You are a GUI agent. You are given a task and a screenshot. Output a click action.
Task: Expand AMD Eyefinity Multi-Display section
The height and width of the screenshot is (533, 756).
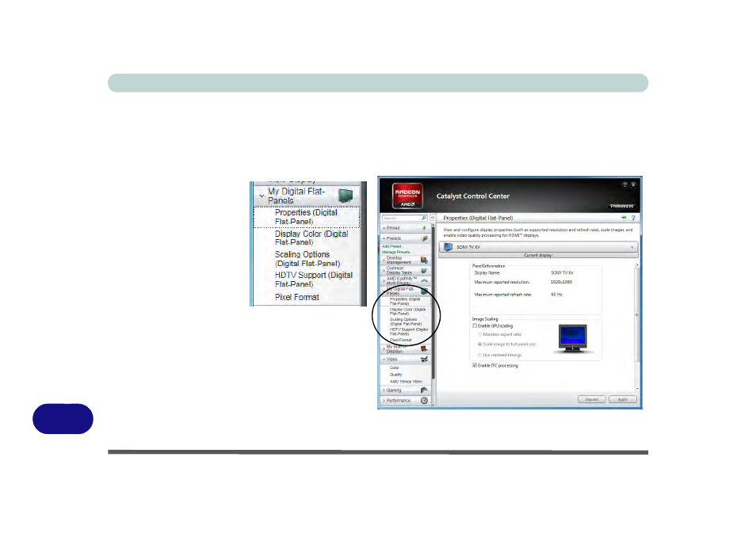coord(384,281)
